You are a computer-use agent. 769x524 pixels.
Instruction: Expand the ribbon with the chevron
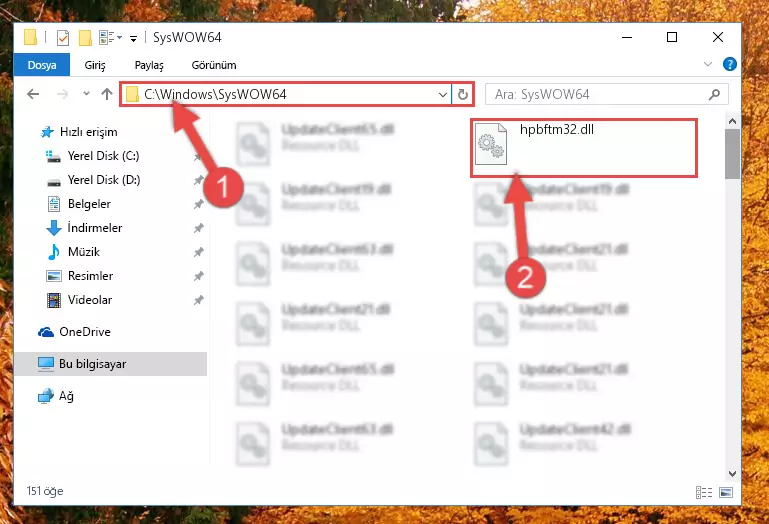pyautogui.click(x=707, y=64)
